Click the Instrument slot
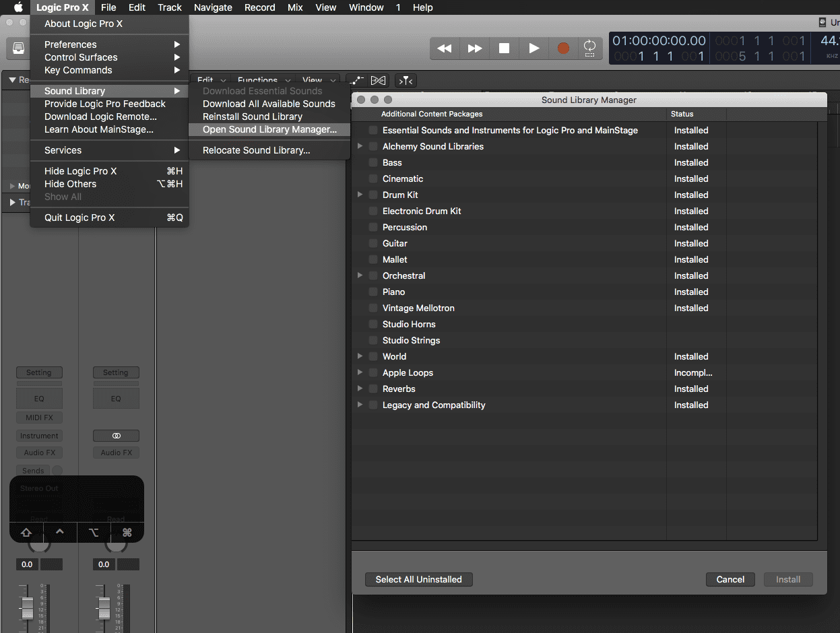 tap(39, 436)
